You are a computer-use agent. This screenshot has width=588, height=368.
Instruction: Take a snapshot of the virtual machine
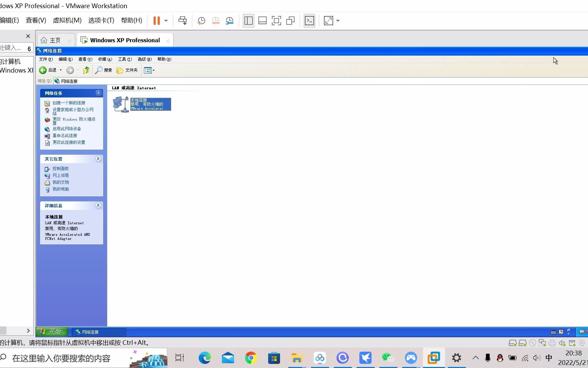[x=201, y=21]
